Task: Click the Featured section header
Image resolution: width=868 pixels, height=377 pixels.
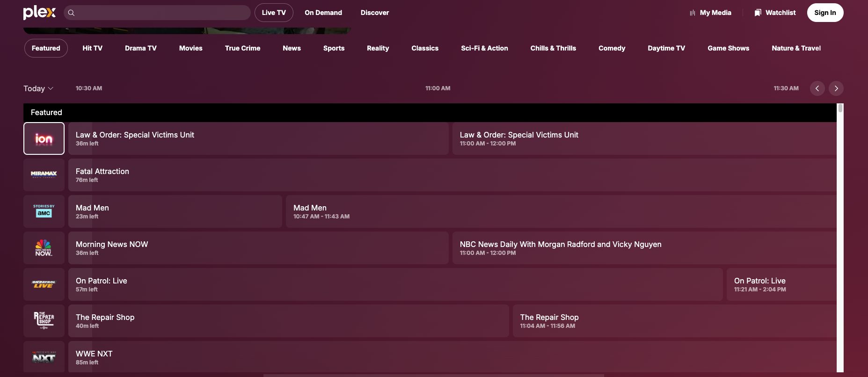Action: click(x=430, y=112)
